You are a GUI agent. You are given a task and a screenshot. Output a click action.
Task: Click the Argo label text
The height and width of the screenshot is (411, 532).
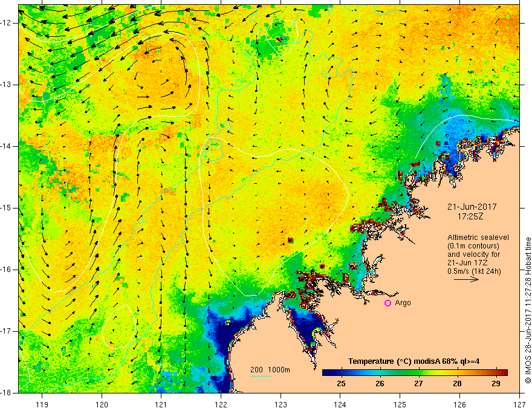403,303
